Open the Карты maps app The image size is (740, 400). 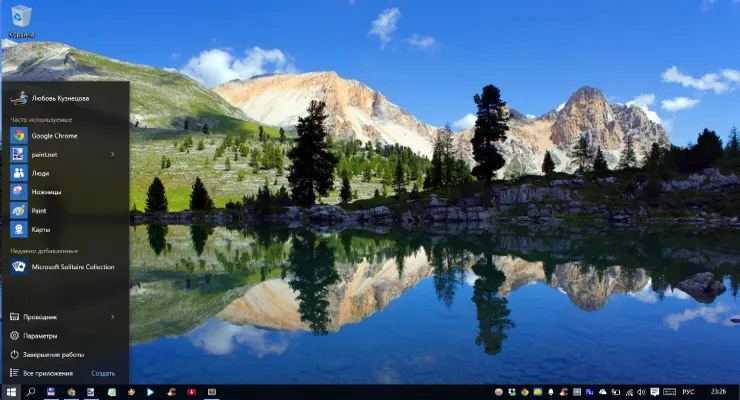(66, 230)
